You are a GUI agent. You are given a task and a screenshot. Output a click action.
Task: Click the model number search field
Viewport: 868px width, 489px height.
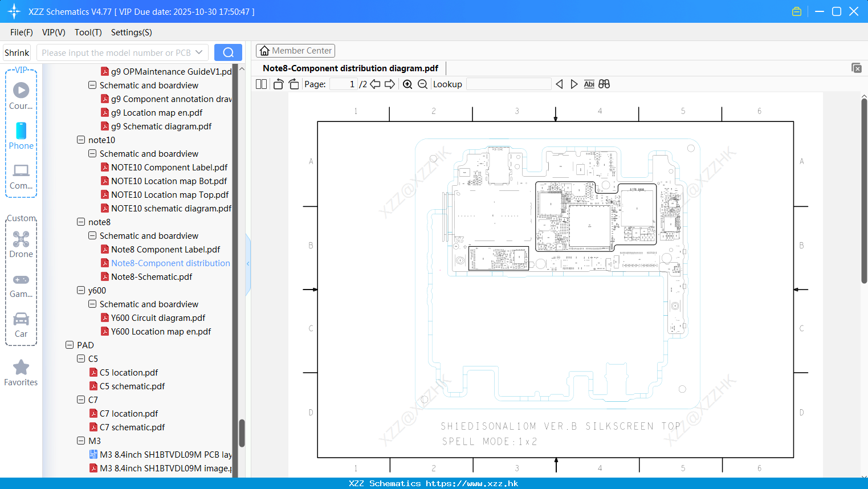tap(116, 52)
